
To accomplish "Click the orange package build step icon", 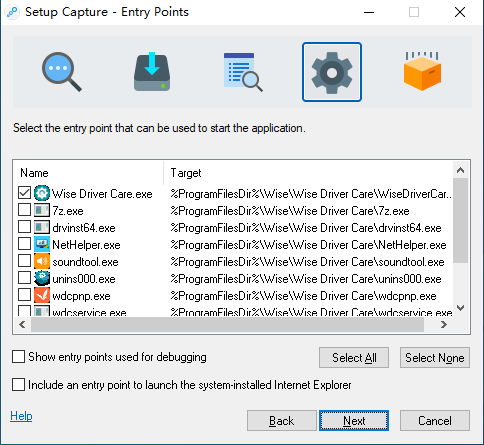I will click(422, 71).
